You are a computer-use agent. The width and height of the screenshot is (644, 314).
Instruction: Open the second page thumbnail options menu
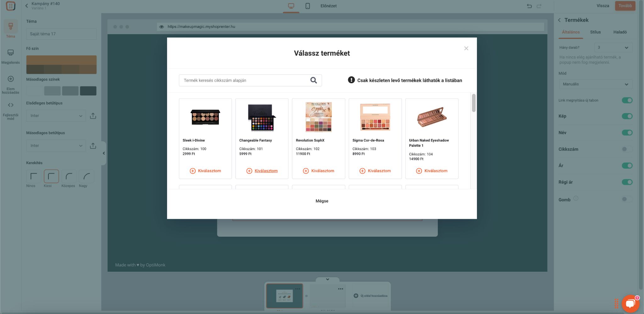[341, 289]
